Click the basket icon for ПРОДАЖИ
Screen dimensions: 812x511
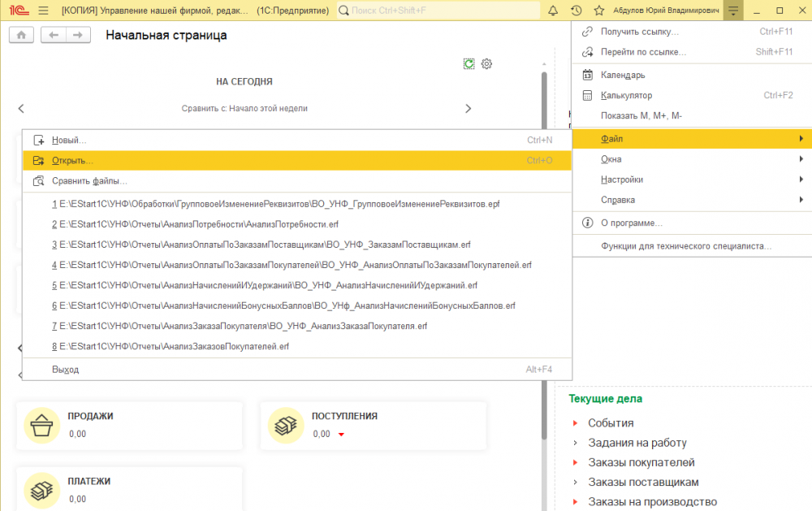[x=41, y=426]
